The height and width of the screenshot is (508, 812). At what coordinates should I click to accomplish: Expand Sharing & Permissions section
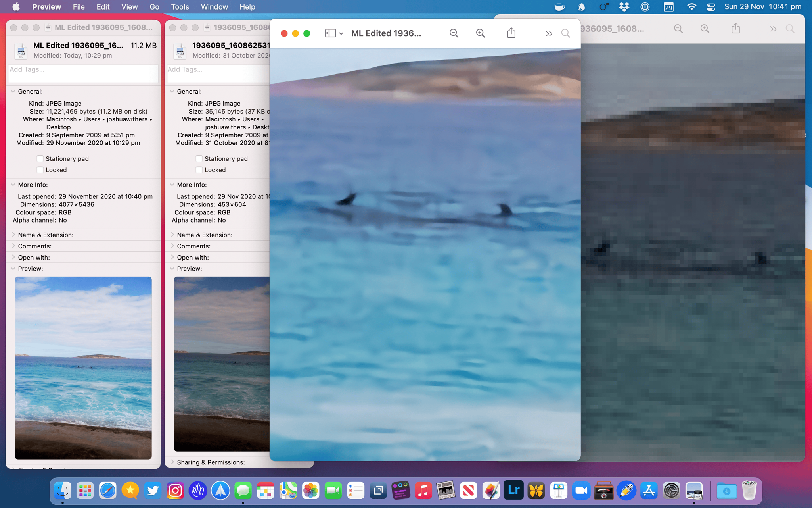[172, 462]
